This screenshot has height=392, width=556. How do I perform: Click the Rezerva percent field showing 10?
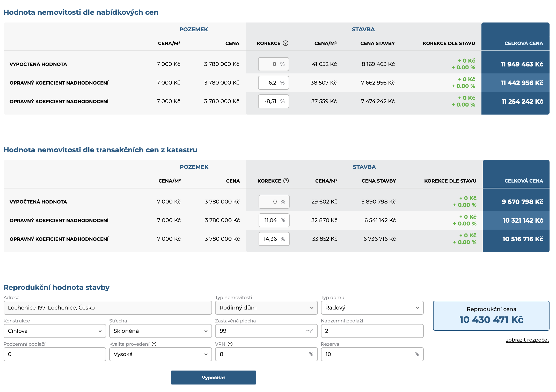pyautogui.click(x=372, y=354)
